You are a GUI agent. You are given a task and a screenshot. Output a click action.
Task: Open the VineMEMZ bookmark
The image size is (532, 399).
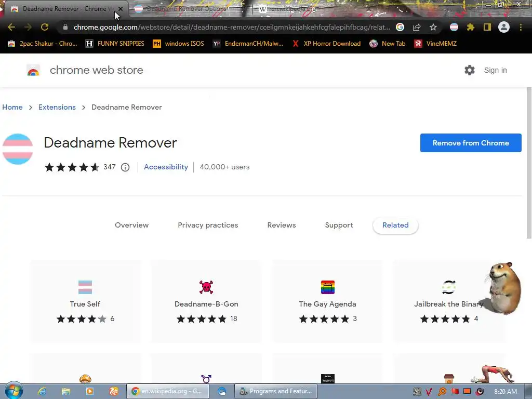click(435, 44)
